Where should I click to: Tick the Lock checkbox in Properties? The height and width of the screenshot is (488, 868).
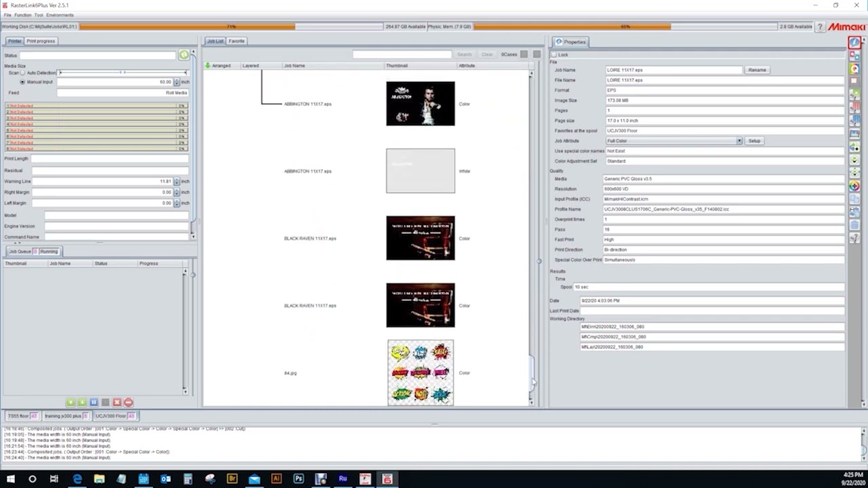[554, 54]
